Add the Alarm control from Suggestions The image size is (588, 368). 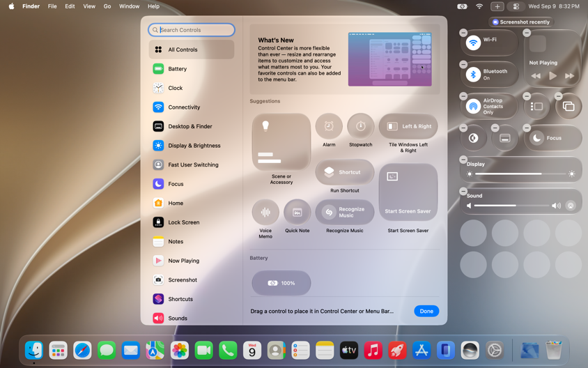329,126
